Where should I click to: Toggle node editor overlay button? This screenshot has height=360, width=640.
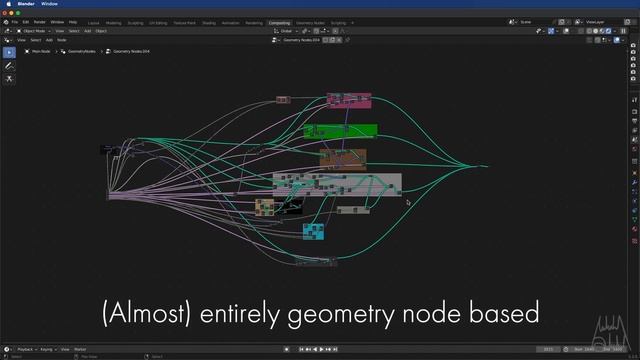click(x=617, y=40)
